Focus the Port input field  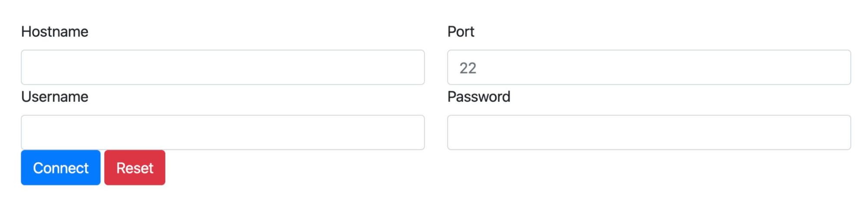tap(649, 67)
